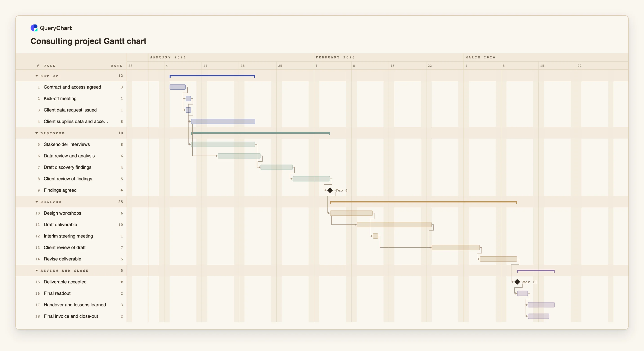
Task: Select the Data review and analysis task
Action: coord(69,156)
